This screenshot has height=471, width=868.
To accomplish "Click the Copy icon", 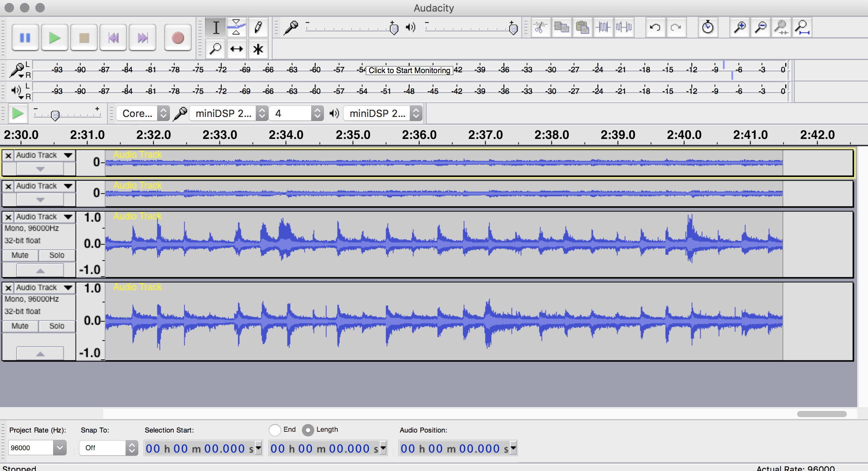I will tap(561, 27).
